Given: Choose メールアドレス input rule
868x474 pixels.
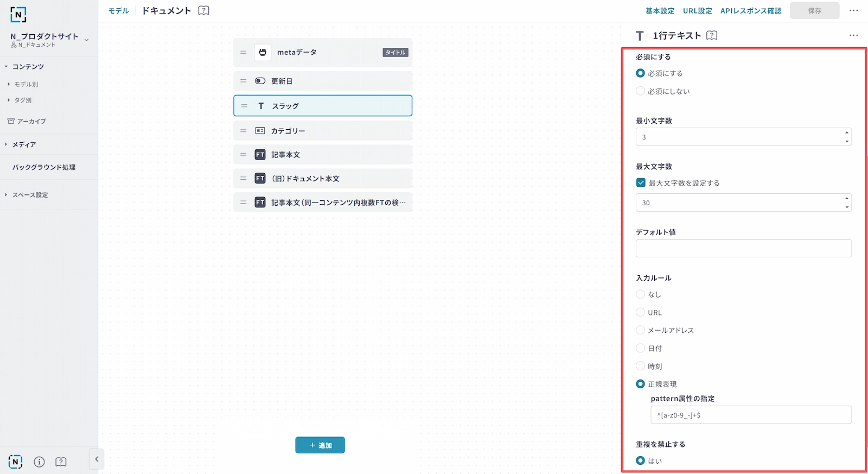Looking at the screenshot, I should pyautogui.click(x=641, y=330).
